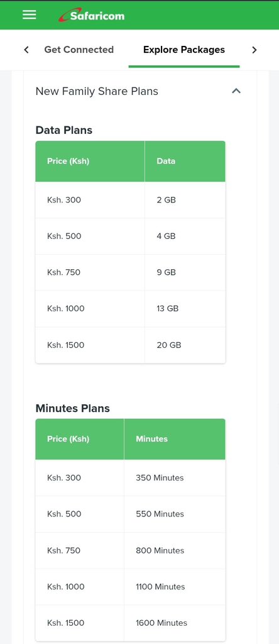Select the 350 Minutes plan

pos(131,478)
